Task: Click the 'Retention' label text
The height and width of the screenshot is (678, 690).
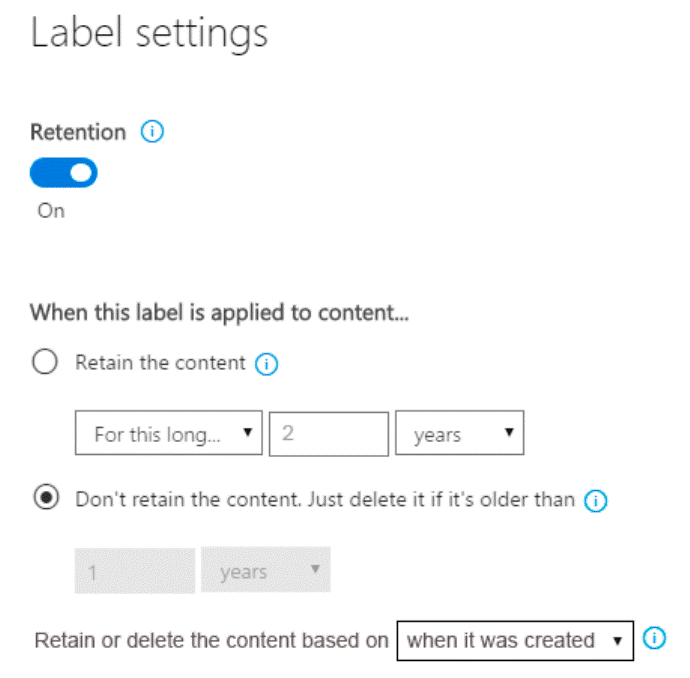Action: (x=78, y=132)
